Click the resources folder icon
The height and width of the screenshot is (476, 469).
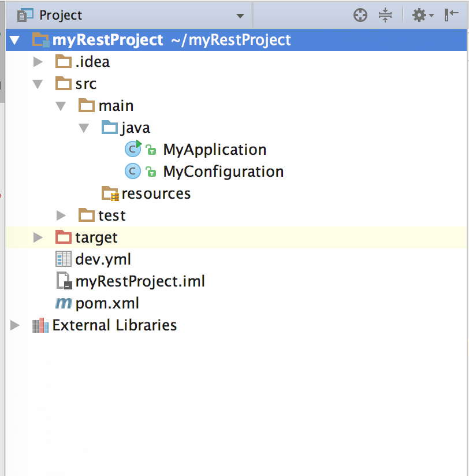[x=110, y=194]
